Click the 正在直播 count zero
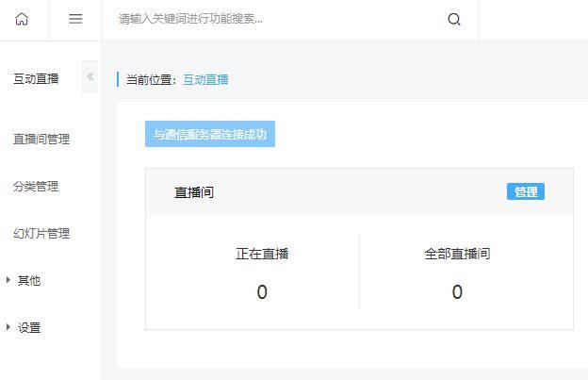This screenshot has width=588, height=380. click(x=262, y=292)
